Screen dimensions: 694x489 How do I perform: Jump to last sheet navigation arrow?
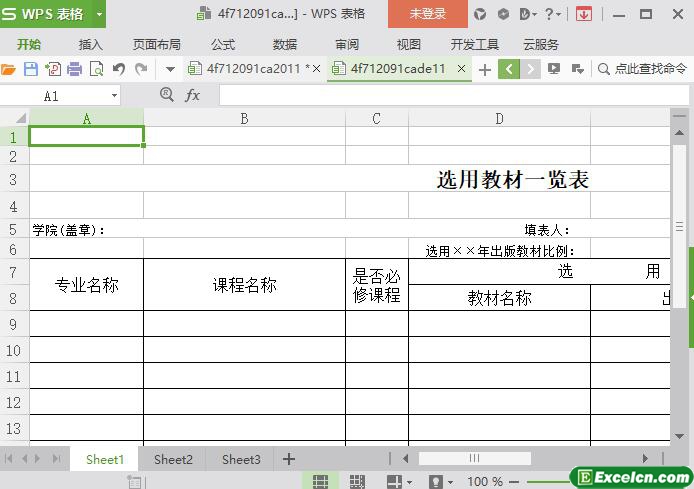[56, 458]
